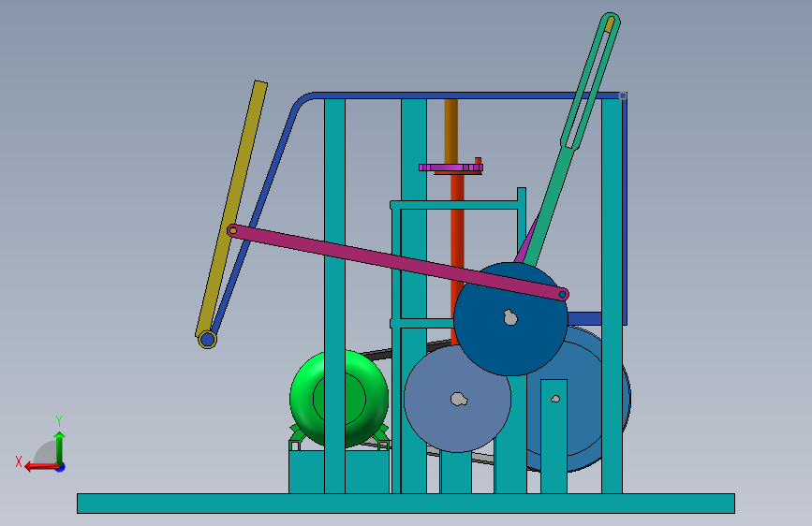Select the left end pin of the magenta rod
The width and height of the screenshot is (812, 526).
tap(232, 230)
